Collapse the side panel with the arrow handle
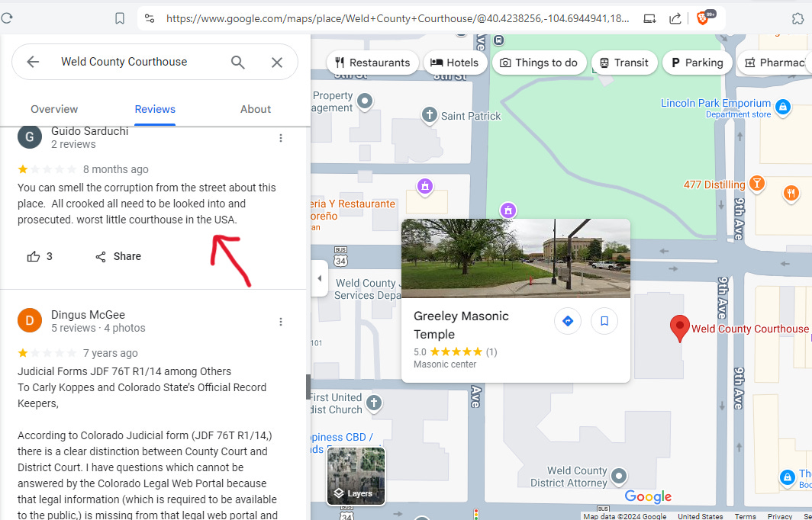The width and height of the screenshot is (812, 520). [x=320, y=278]
